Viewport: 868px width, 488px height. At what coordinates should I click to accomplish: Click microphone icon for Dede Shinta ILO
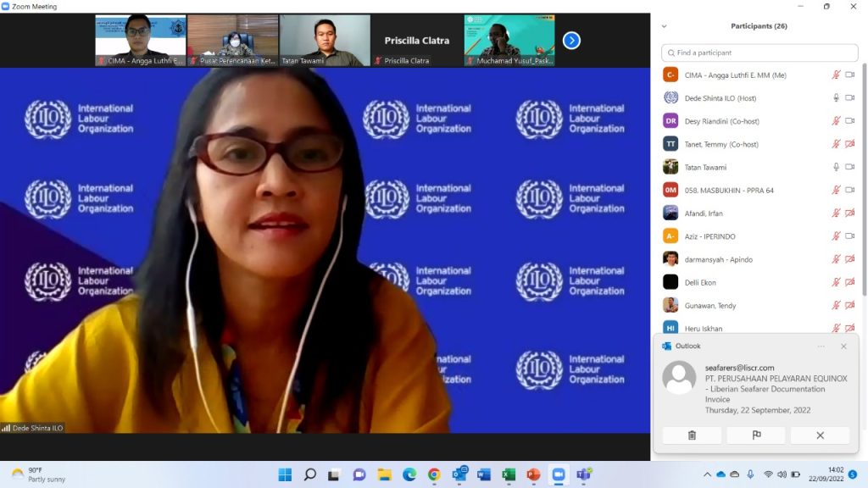[x=836, y=98]
